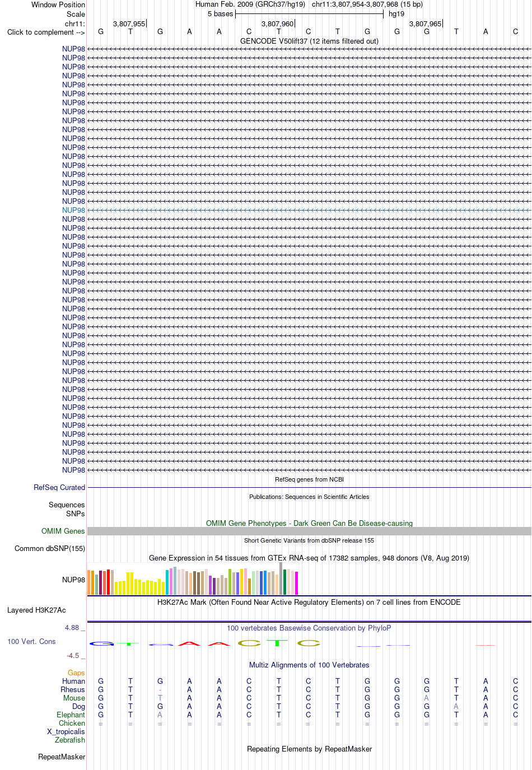Viewport: 532px width, 770px height.
Task: Click the SNPs track label
Action: 76,514
